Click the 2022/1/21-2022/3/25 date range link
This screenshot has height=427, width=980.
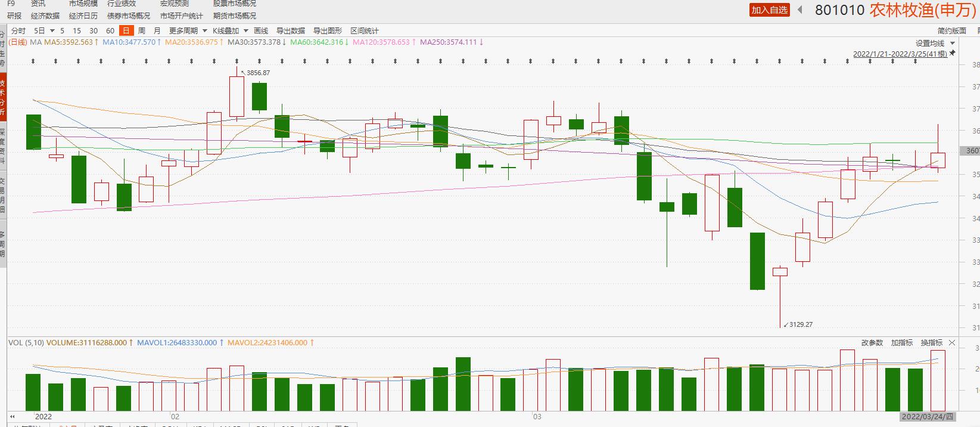click(900, 54)
